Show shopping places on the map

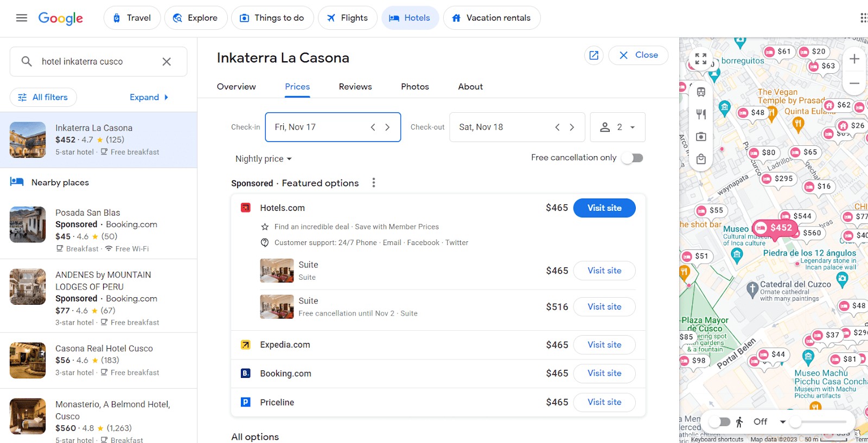(701, 159)
